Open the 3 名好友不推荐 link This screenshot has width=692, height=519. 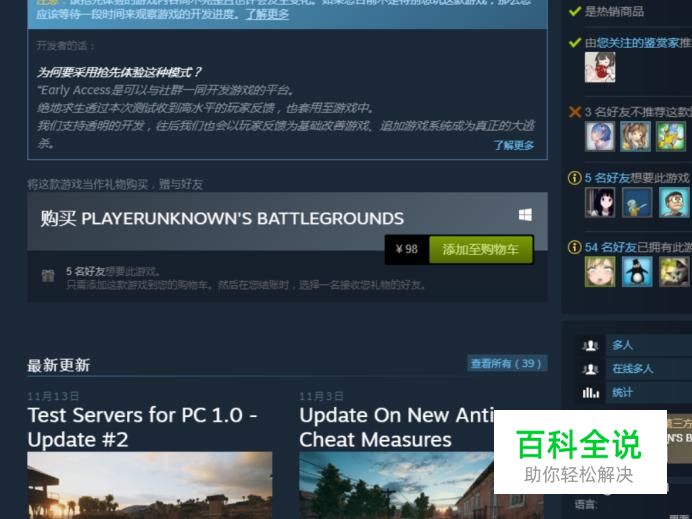click(638, 112)
